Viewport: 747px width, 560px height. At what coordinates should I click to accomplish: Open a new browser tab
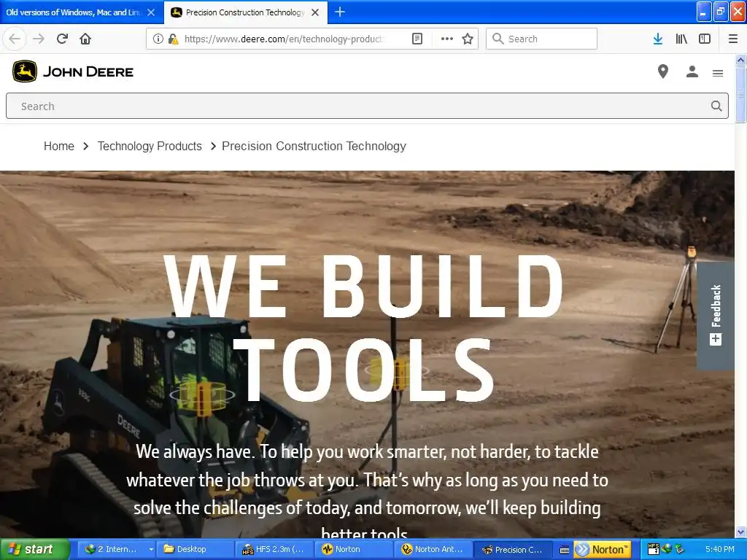[x=340, y=12]
